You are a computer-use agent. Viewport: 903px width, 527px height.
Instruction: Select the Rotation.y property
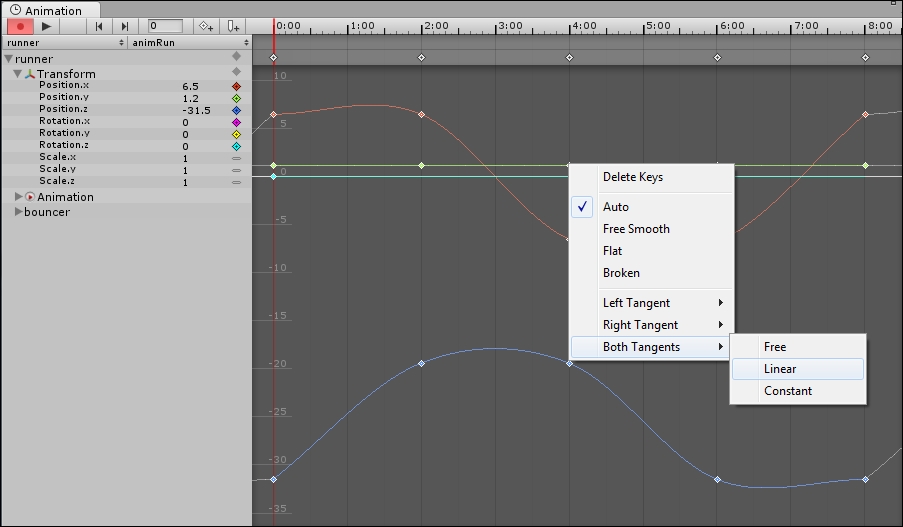coord(64,134)
